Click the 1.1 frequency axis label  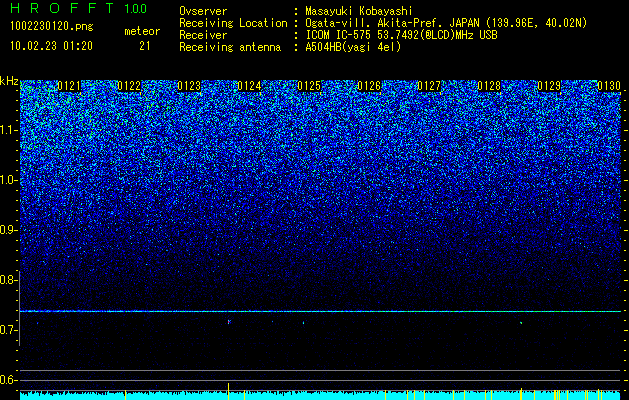point(9,130)
